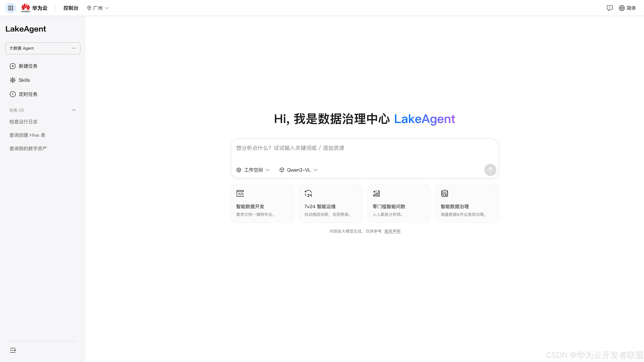Go to the Skills menu item

(x=24, y=80)
